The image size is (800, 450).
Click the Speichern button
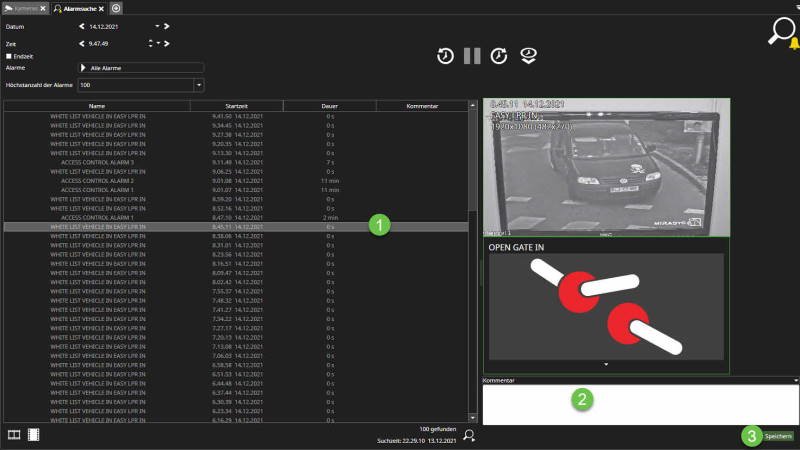tap(778, 436)
